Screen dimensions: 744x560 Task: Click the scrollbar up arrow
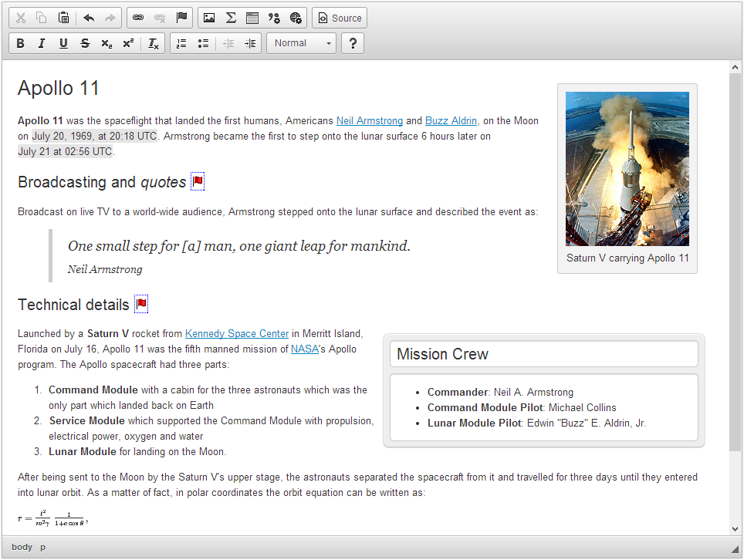[x=735, y=67]
